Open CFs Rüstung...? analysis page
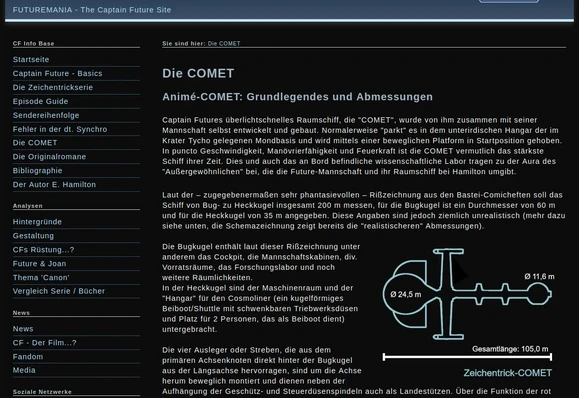579x398 pixels. click(x=44, y=250)
